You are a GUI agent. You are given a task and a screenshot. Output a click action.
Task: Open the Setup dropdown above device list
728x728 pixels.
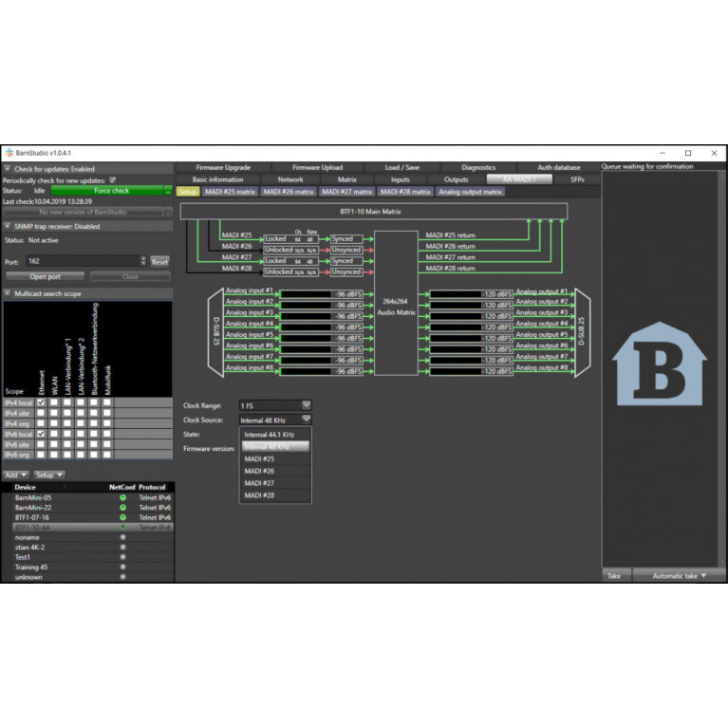coord(48,475)
